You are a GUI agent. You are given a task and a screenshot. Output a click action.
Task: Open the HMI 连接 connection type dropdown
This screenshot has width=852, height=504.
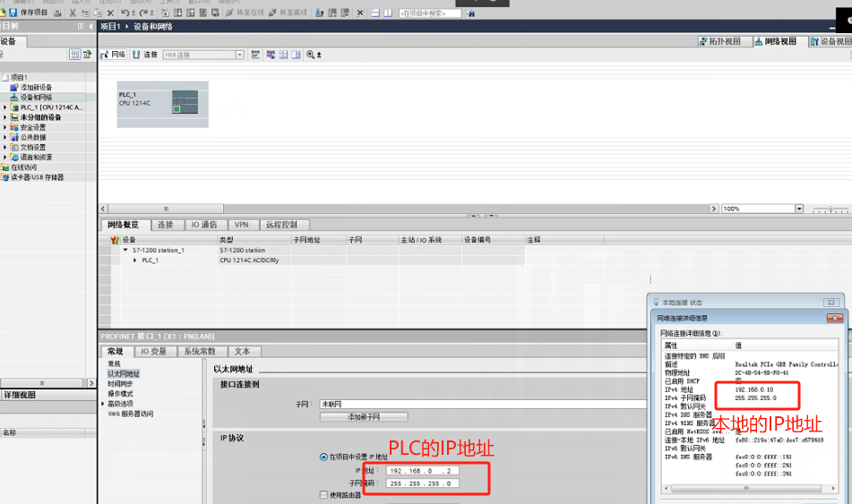coord(239,55)
